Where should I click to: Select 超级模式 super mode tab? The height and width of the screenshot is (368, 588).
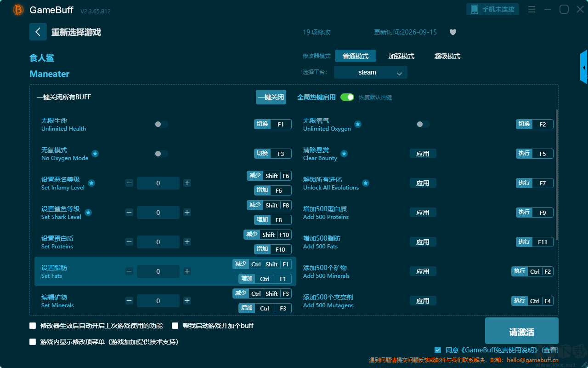447,56
